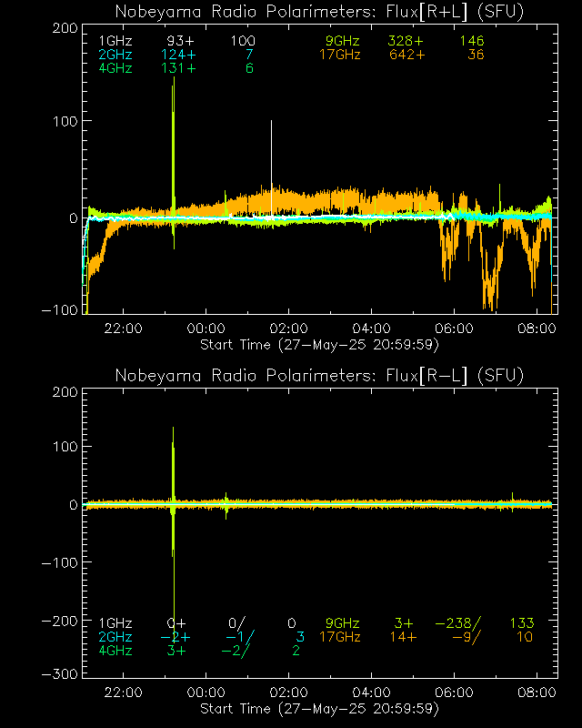
Task: Click the cyan 7 value in 2GHz row
Action: pyautogui.click(x=250, y=55)
